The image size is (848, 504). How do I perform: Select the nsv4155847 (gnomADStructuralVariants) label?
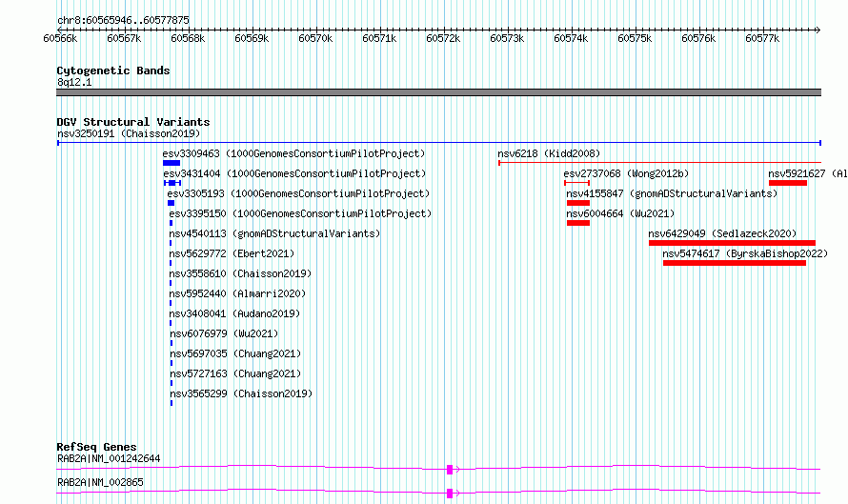672,193
